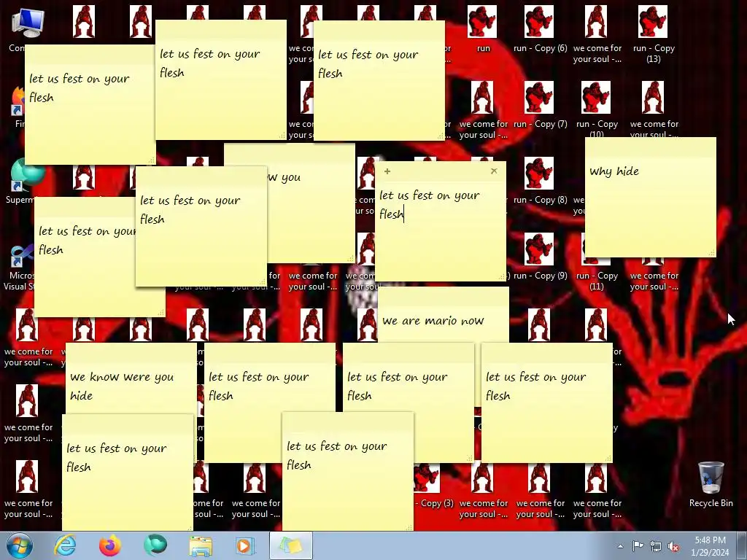Viewport: 747px width, 560px height.
Task: Select the "run - Copy (8)" icon
Action: (540, 181)
